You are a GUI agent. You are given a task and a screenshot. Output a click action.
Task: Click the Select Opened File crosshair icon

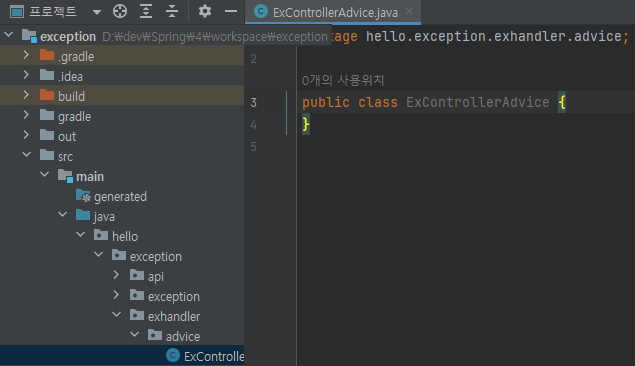coord(120,11)
